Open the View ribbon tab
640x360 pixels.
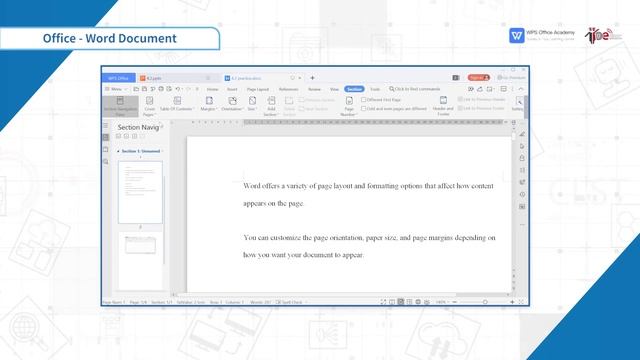(334, 89)
